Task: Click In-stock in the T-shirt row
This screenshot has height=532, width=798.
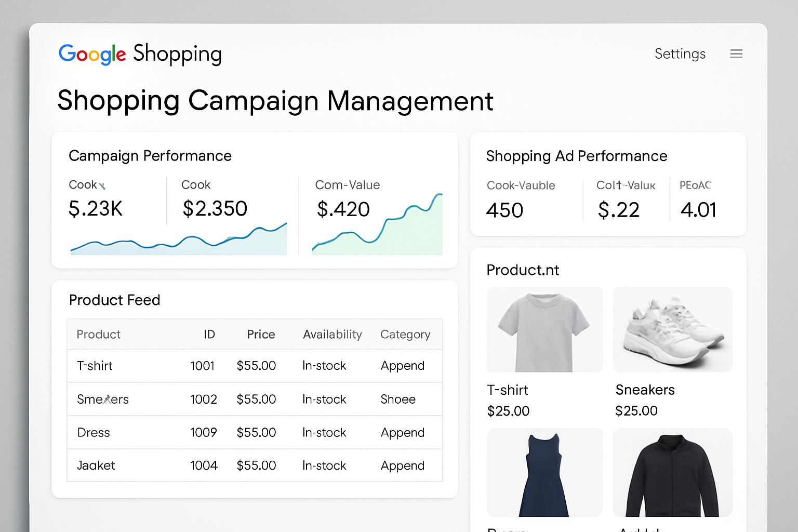Action: point(324,366)
